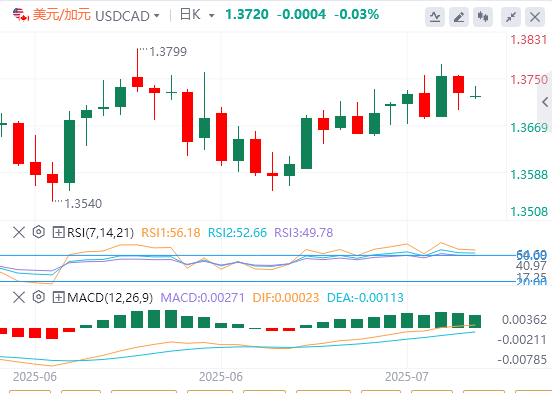Click the 美元/加元 pair name
552x393 pixels.
coord(62,15)
